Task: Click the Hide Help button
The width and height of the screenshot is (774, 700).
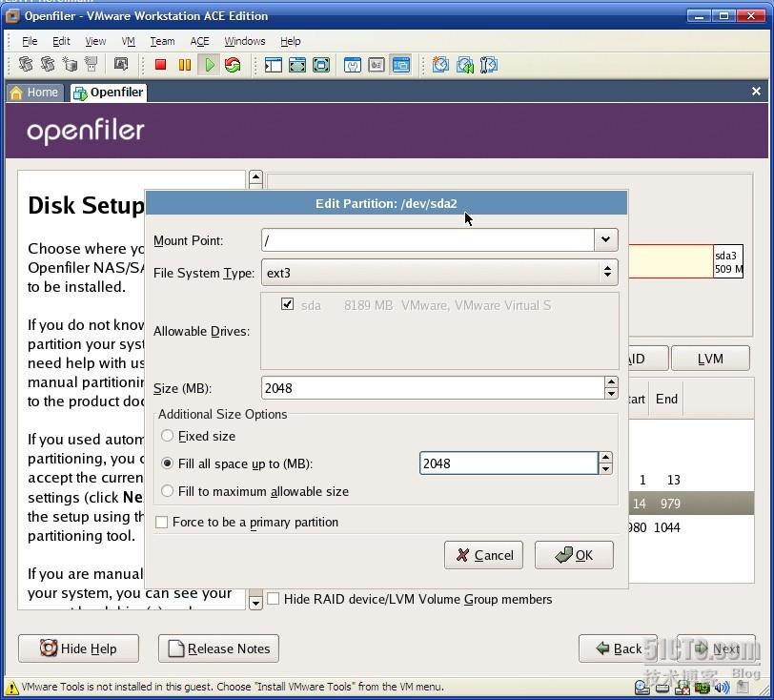Action: tap(78, 649)
